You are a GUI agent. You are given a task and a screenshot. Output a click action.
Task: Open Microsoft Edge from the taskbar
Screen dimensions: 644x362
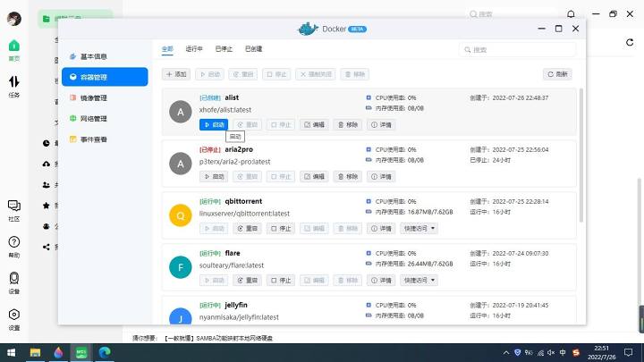(x=105, y=352)
